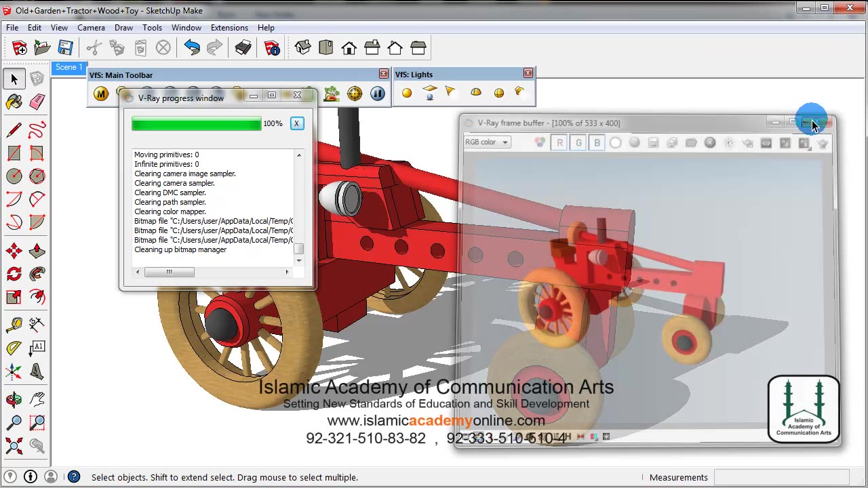Viewport: 868px width, 488px height.
Task: Add a V-Ray spot light
Action: pos(450,93)
